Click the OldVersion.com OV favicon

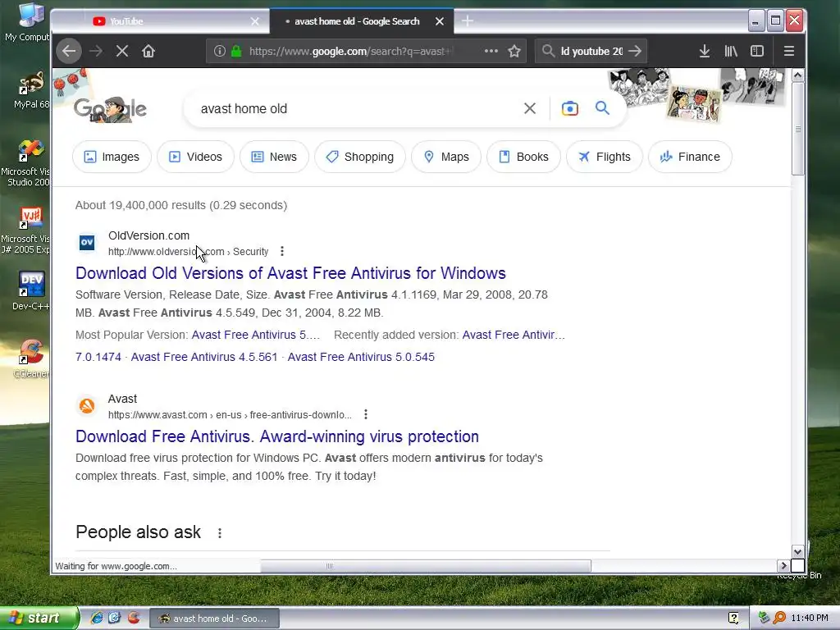(87, 242)
